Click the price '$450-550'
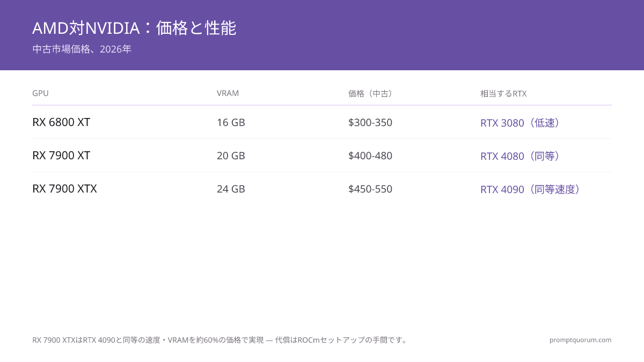The height and width of the screenshot is (362, 644). click(370, 189)
